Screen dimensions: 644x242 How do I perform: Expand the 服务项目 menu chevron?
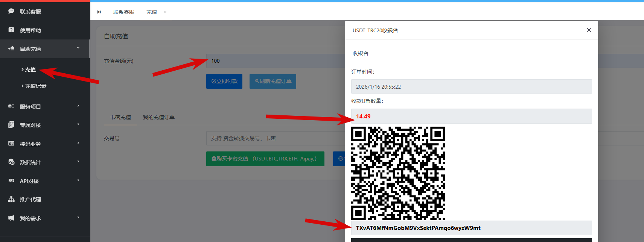(78, 106)
